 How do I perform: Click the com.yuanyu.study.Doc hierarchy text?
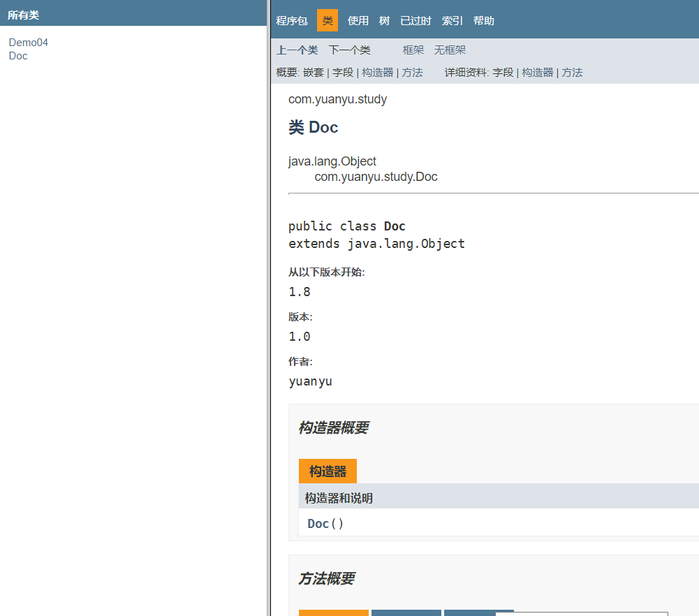376,177
